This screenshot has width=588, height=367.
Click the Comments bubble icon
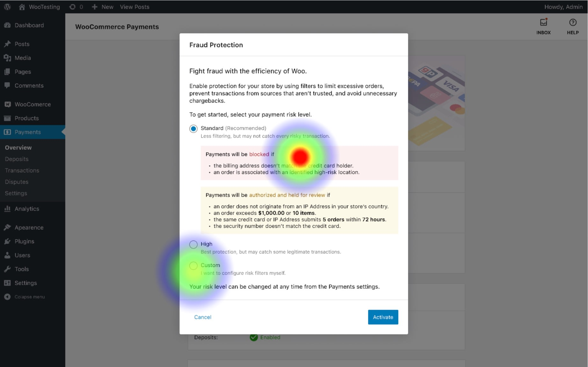7,85
